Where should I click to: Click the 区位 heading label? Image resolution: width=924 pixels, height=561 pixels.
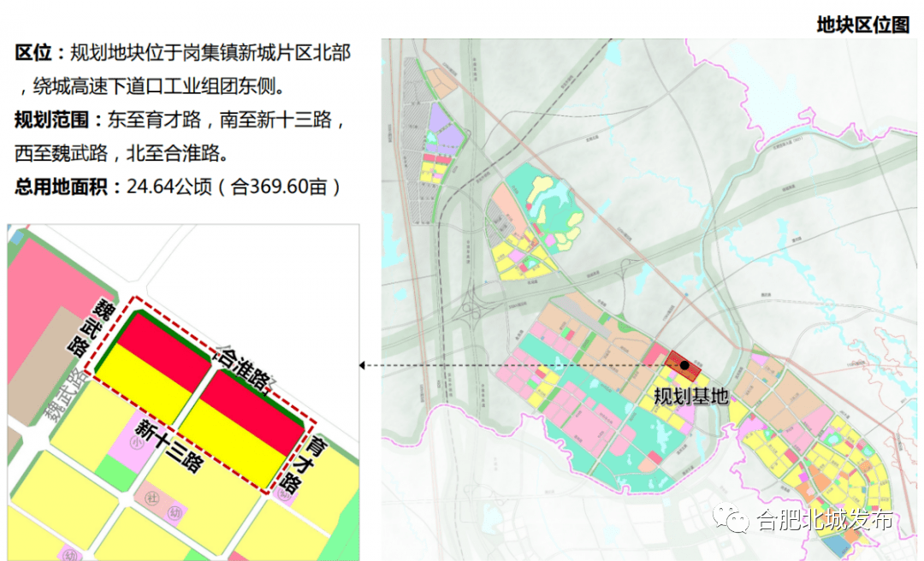33,53
